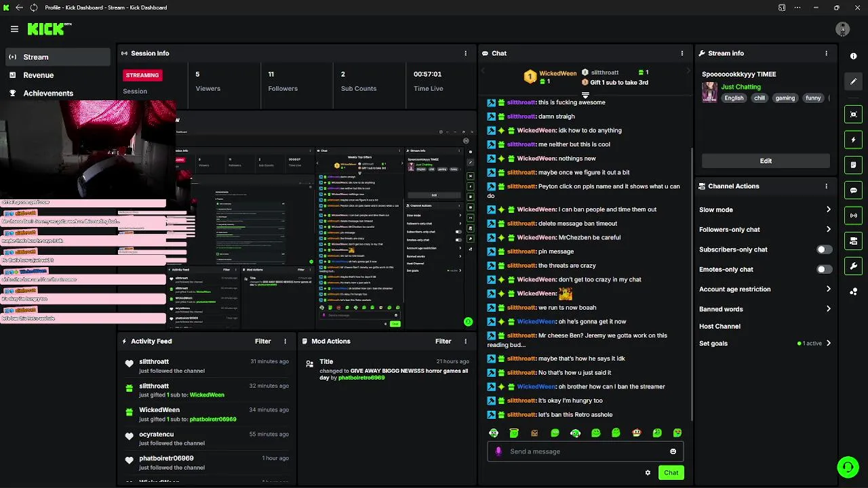Toggle Subscribers-only chat switch
The height and width of the screenshot is (488, 868).
click(823, 249)
